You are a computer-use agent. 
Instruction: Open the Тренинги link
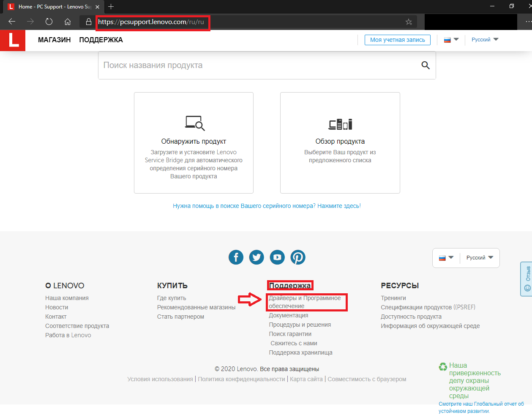(x=393, y=298)
